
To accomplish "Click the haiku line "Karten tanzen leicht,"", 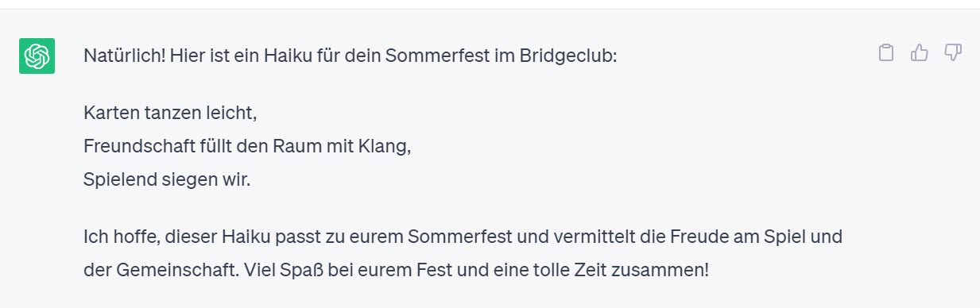I will pos(170,113).
